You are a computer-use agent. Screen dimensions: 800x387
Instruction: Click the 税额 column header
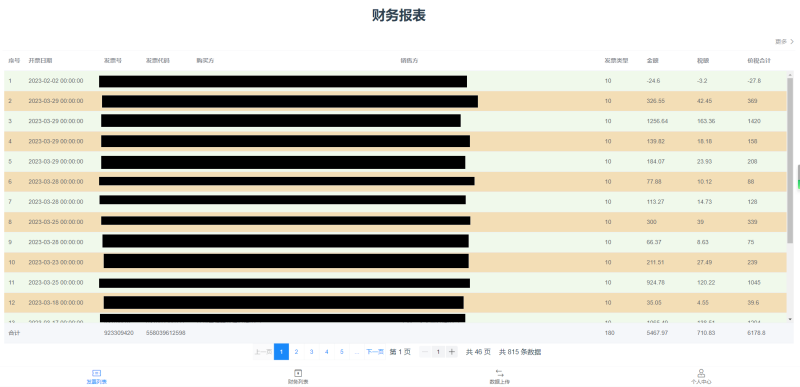tap(703, 61)
